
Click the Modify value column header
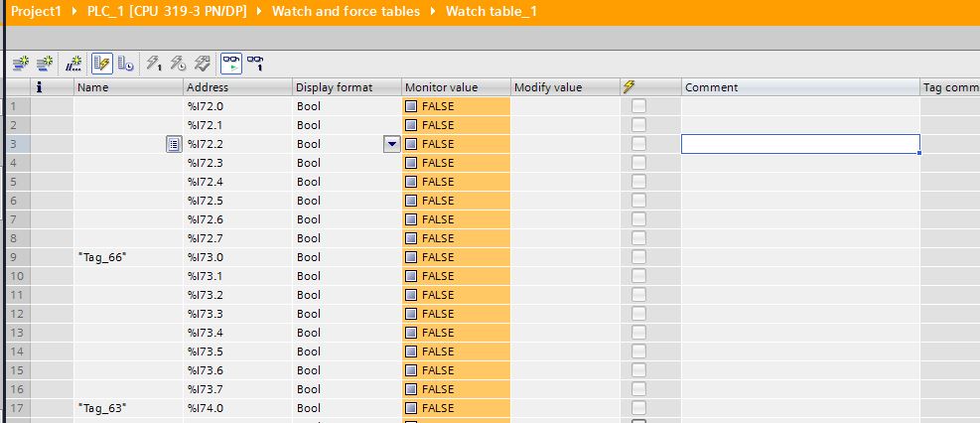(x=565, y=87)
